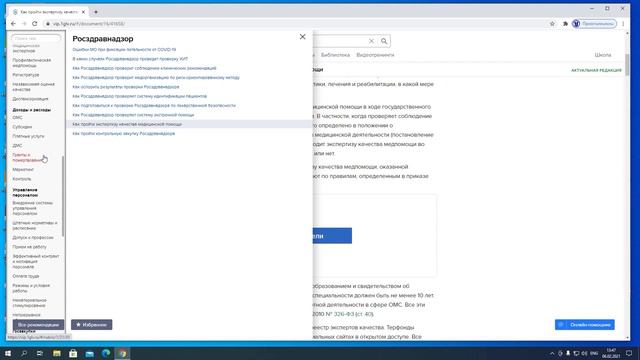Screen dimensions: 640x360
Task: Open the drug safety inspection link
Action: pyautogui.click(x=154, y=106)
